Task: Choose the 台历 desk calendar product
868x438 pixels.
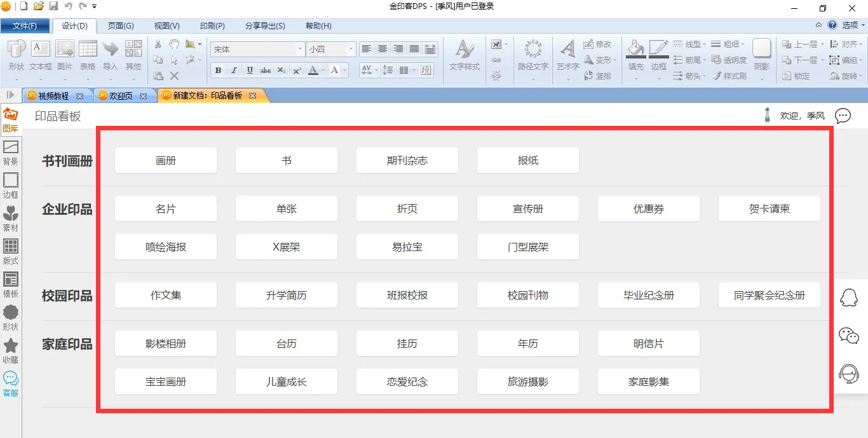Action: pos(287,343)
